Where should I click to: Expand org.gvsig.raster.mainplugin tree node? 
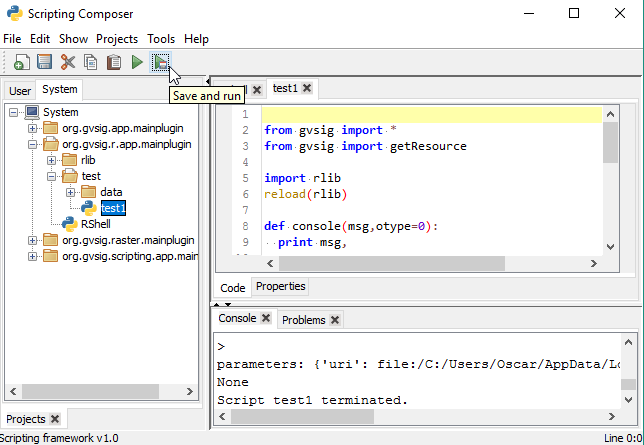tap(33, 240)
